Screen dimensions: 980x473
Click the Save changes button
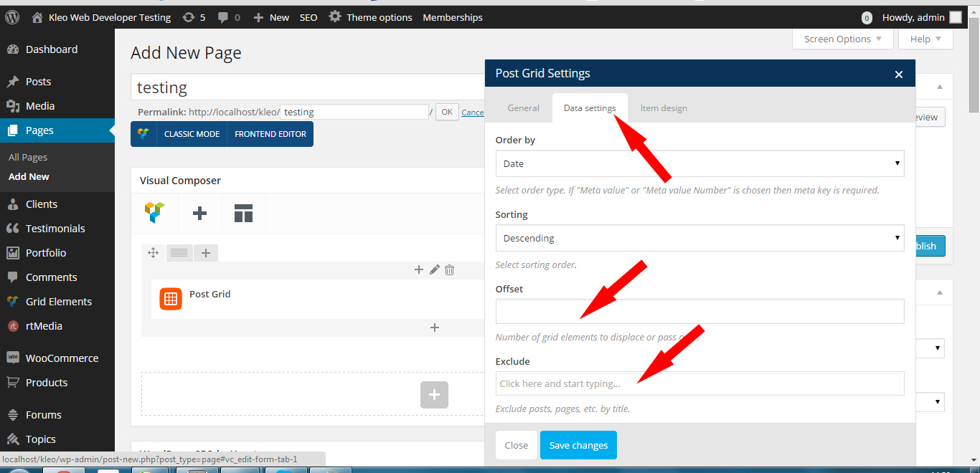578,445
